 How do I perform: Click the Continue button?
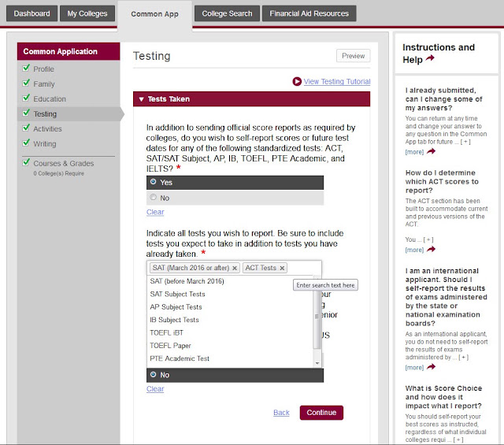click(x=321, y=413)
